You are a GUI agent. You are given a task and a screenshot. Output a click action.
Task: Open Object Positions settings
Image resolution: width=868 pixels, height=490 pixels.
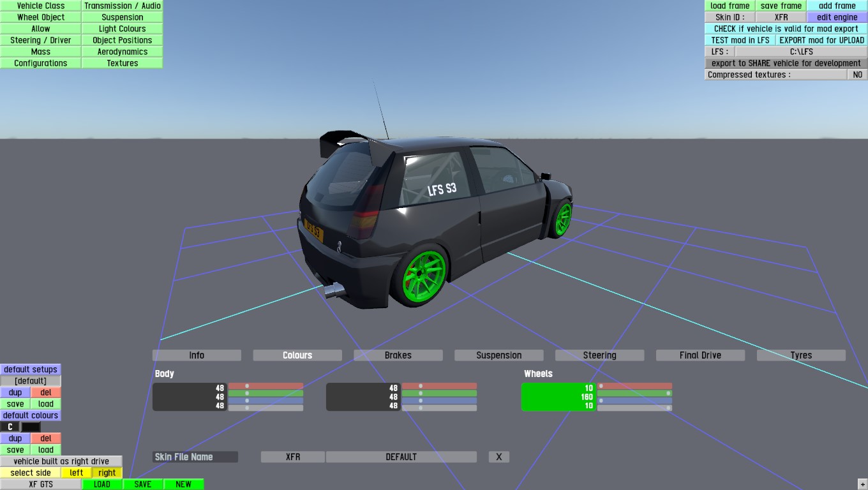click(123, 40)
